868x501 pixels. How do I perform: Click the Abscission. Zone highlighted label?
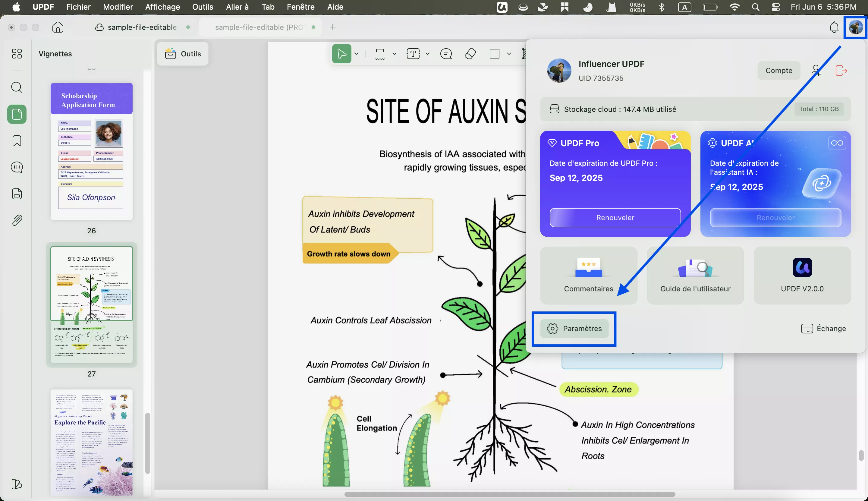(x=598, y=389)
